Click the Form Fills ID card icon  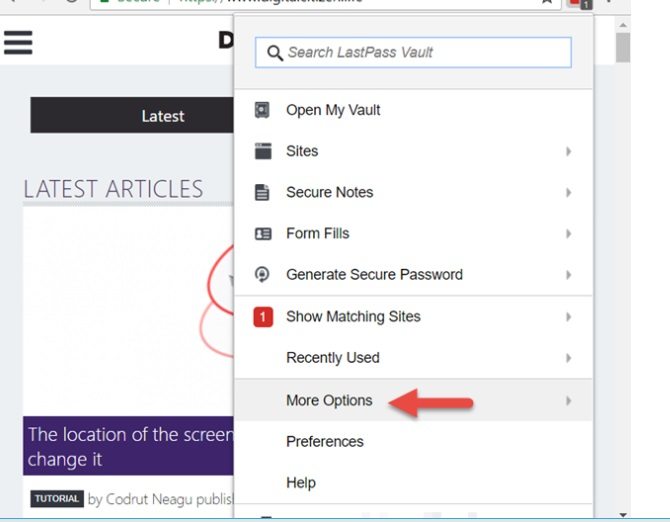tap(263, 234)
